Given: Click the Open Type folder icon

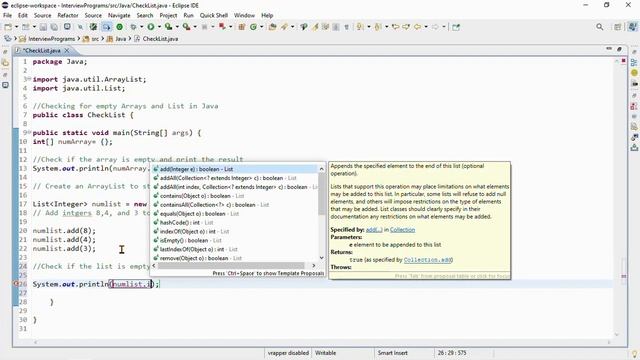Looking at the screenshot, I should click(x=272, y=27).
